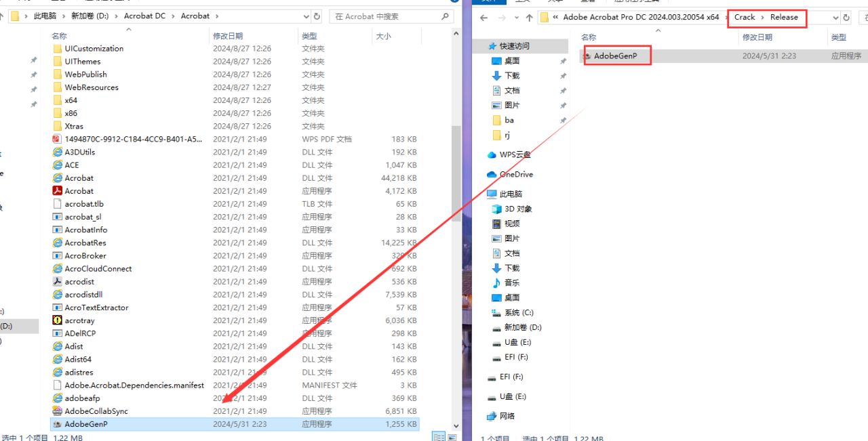Click the Back navigation arrow in the right window

483,18
